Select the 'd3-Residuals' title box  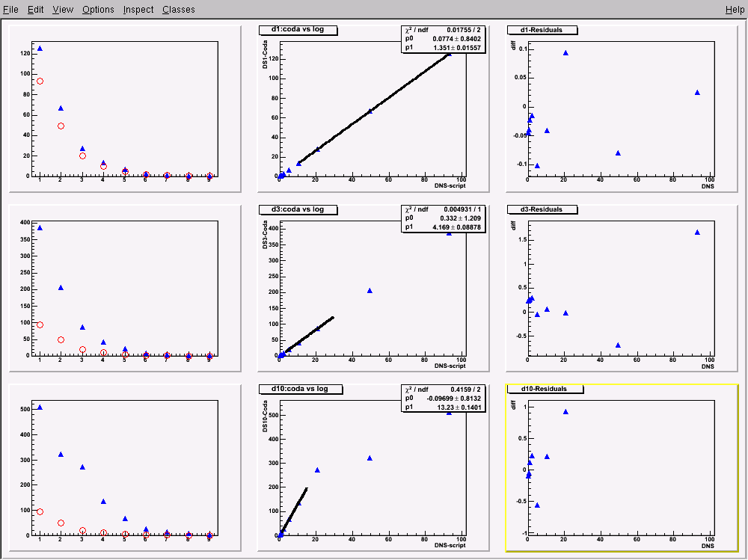542,209
